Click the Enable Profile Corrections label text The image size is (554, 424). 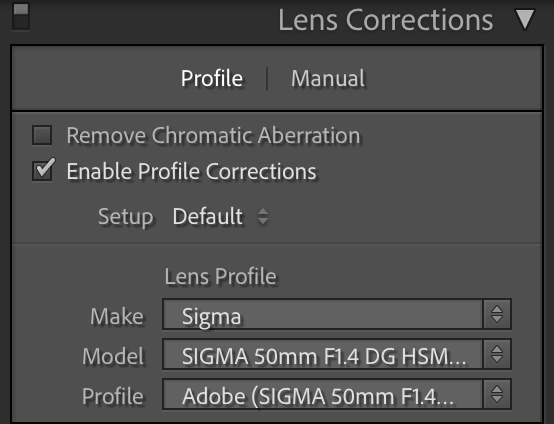point(191,172)
